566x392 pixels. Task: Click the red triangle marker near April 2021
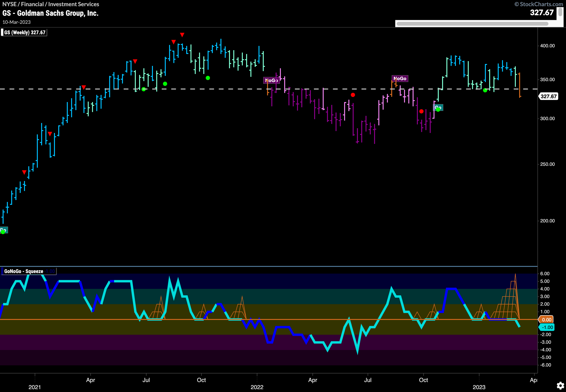click(83, 88)
